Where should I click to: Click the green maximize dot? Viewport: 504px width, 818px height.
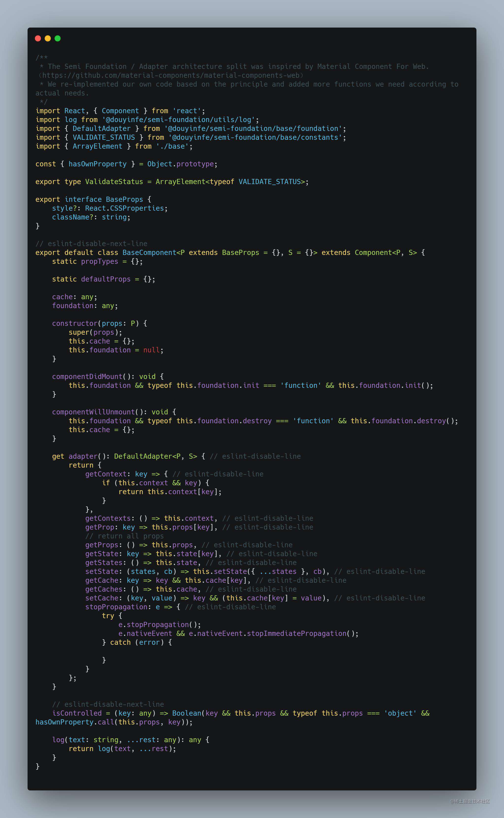[58, 38]
